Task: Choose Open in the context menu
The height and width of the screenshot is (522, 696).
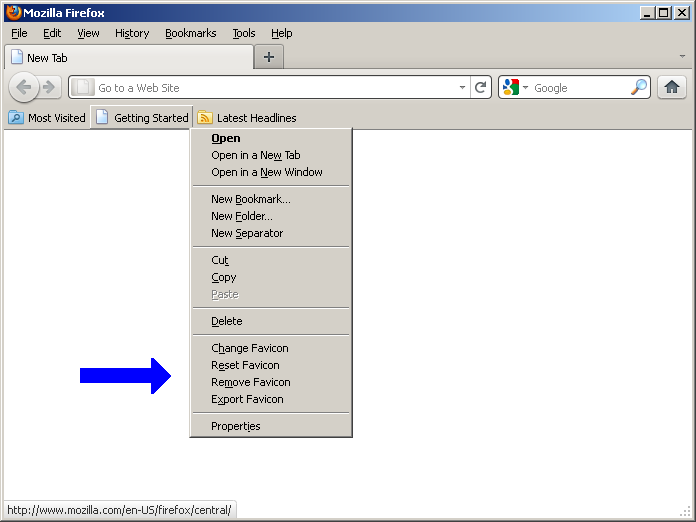Action: (271, 138)
